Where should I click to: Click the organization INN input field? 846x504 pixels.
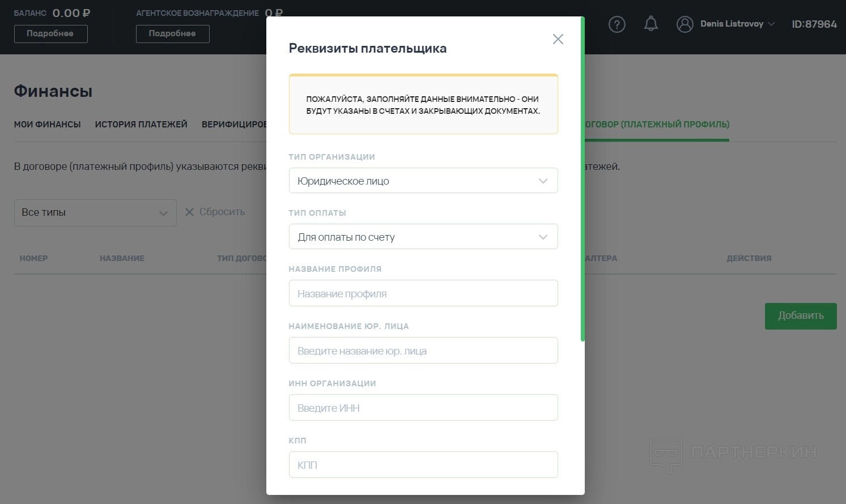[423, 408]
